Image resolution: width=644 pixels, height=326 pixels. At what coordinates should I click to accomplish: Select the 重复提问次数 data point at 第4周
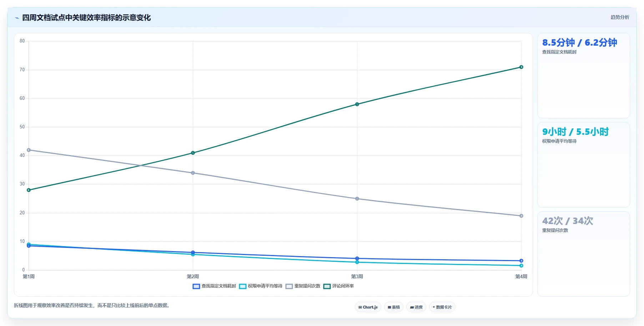(521, 216)
